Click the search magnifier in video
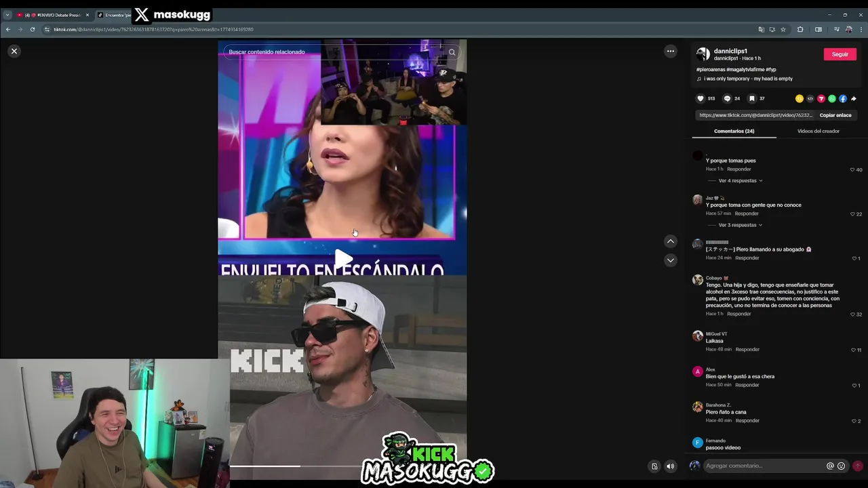 (x=452, y=52)
